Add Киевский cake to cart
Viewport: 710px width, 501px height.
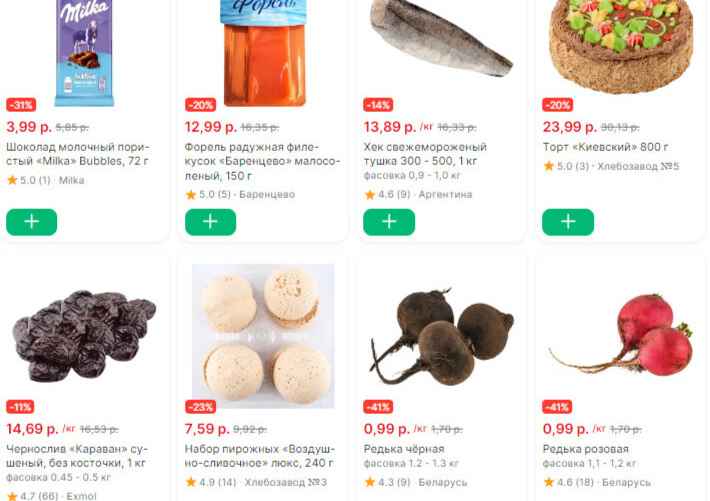(x=568, y=222)
